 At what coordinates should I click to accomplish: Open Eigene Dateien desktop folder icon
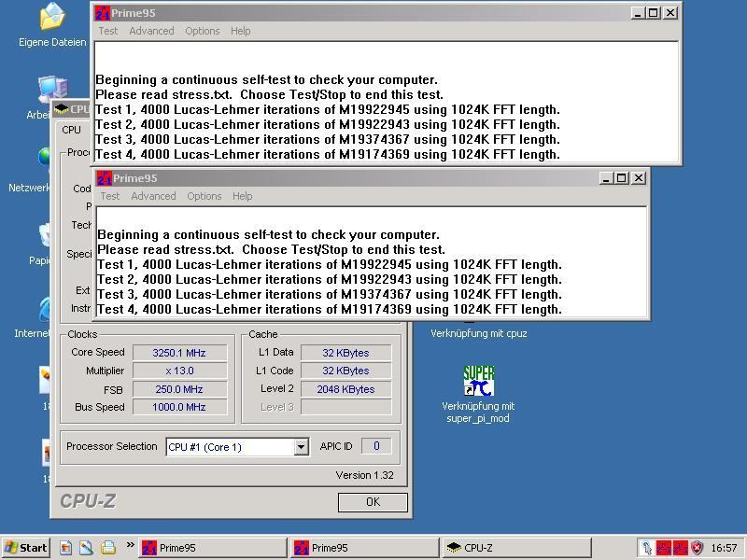[x=52, y=17]
